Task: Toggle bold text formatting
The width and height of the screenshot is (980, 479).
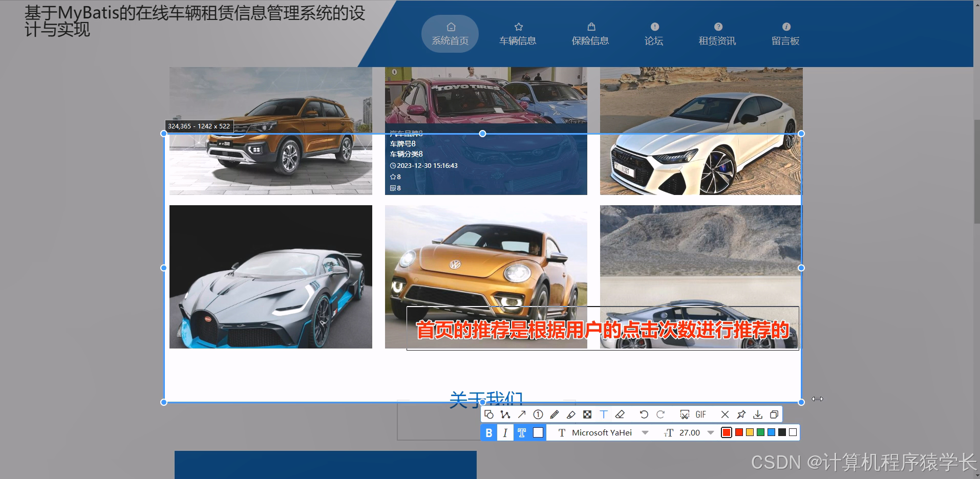Action: click(x=489, y=433)
